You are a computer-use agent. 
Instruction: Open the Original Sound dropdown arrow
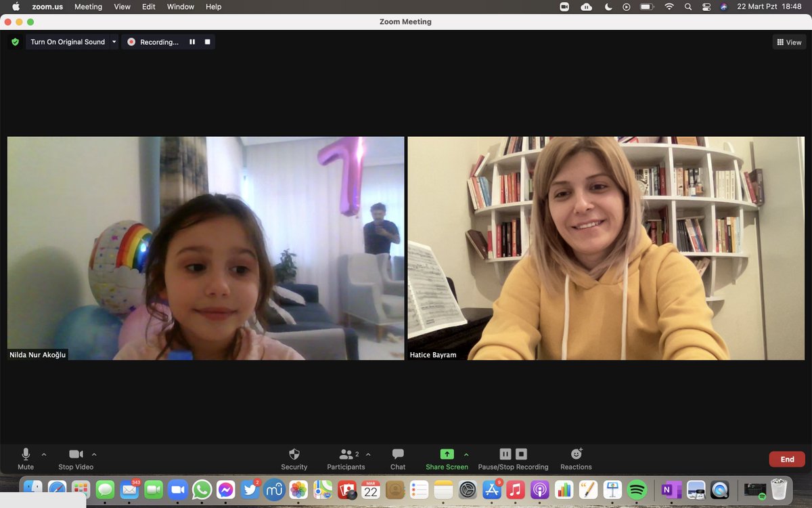(114, 42)
